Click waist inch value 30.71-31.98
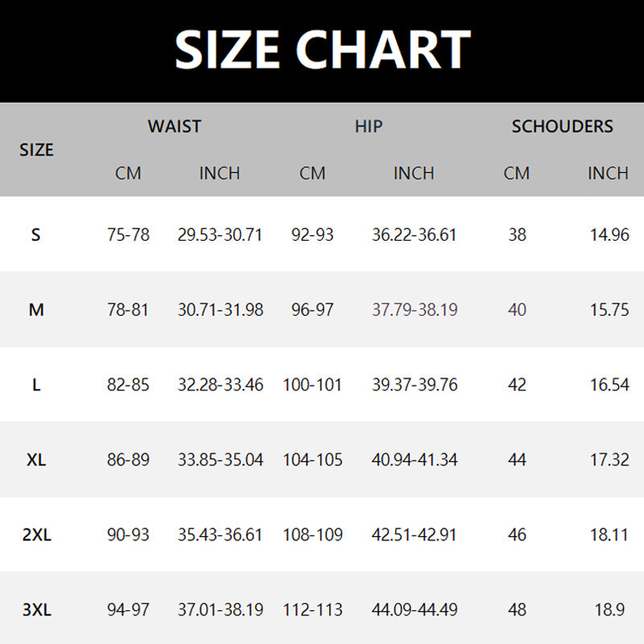644x644 pixels. click(x=220, y=310)
